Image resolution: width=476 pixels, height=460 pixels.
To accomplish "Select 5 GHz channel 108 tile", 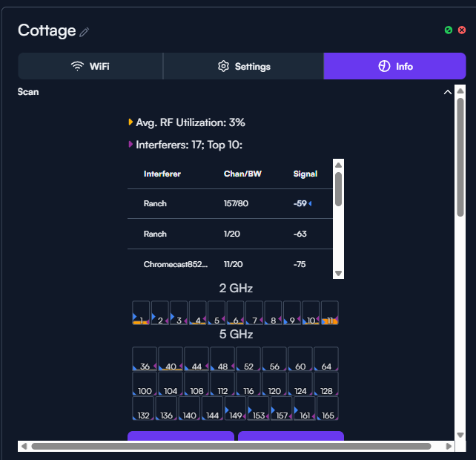I will coord(196,384).
